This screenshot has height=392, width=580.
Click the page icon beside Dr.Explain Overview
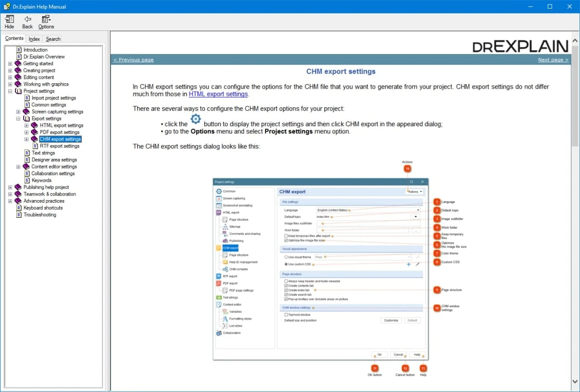(19, 57)
